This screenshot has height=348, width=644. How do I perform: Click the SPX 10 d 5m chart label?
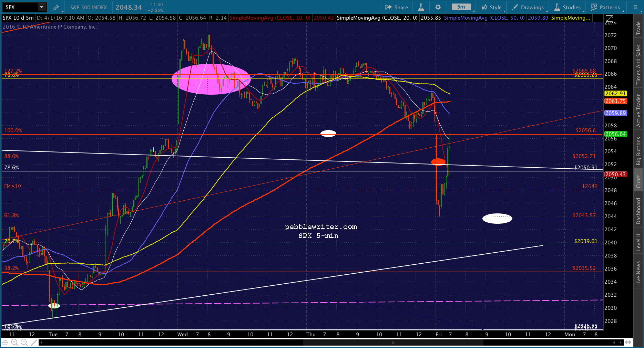(x=18, y=18)
